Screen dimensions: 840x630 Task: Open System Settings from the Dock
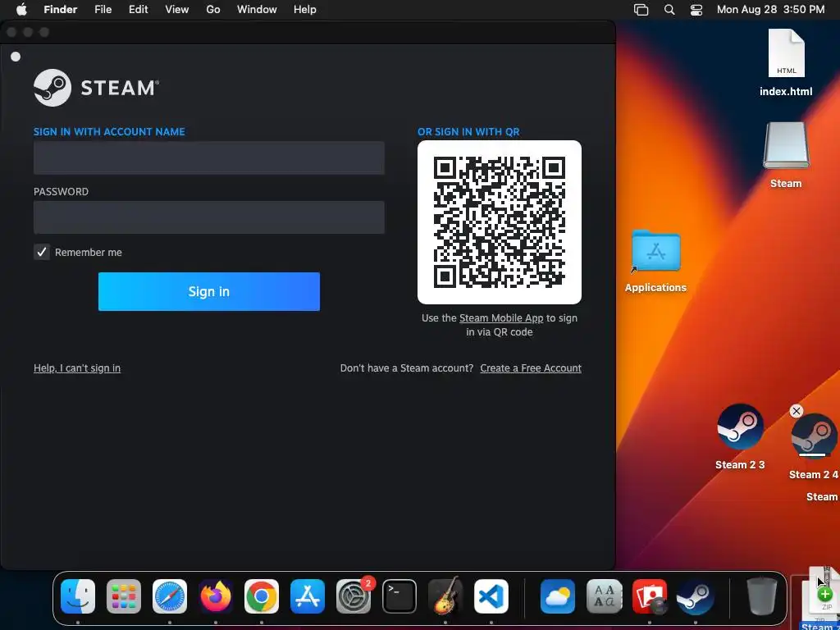[354, 596]
